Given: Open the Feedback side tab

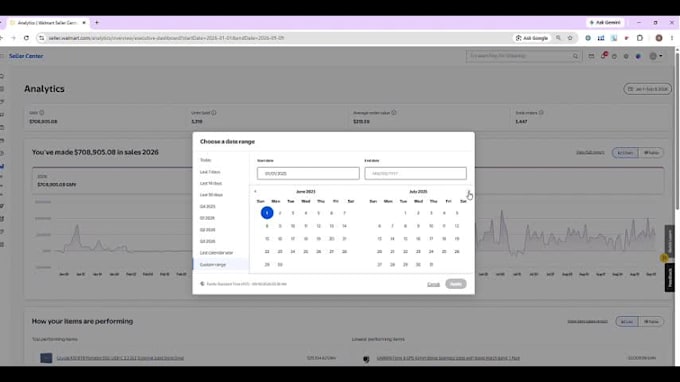Looking at the screenshot, I should 670,277.
